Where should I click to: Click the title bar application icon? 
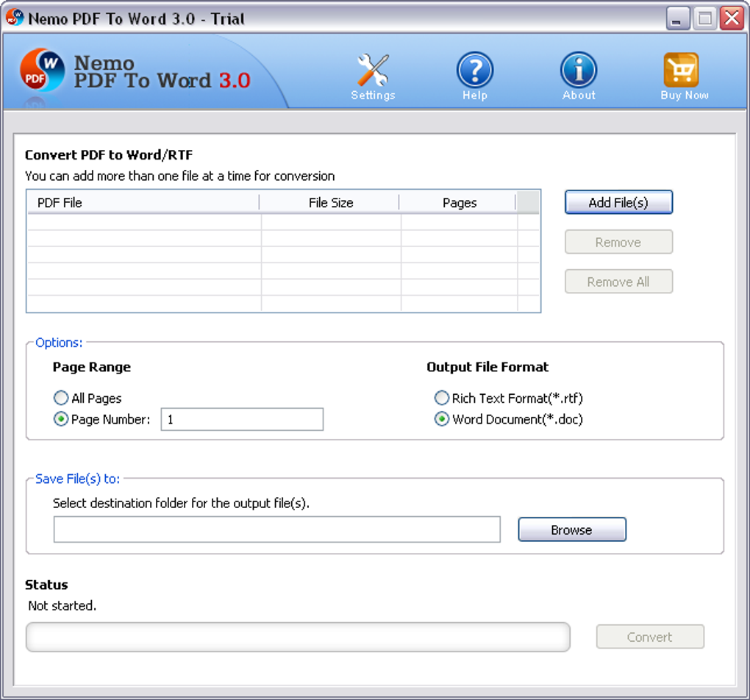click(x=15, y=17)
